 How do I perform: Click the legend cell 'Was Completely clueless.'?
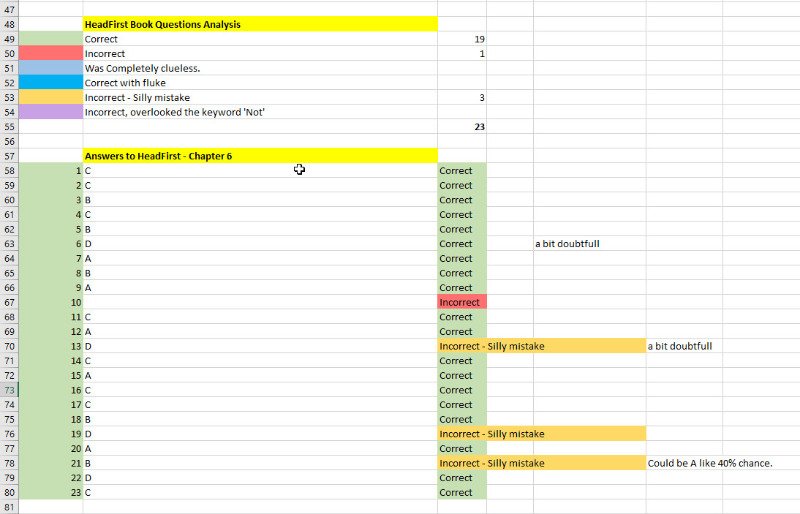pyautogui.click(x=260, y=68)
